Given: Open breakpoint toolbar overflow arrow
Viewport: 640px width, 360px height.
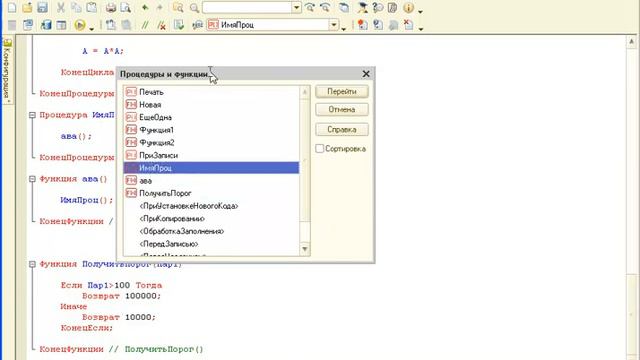Looking at the screenshot, I should [x=420, y=28].
